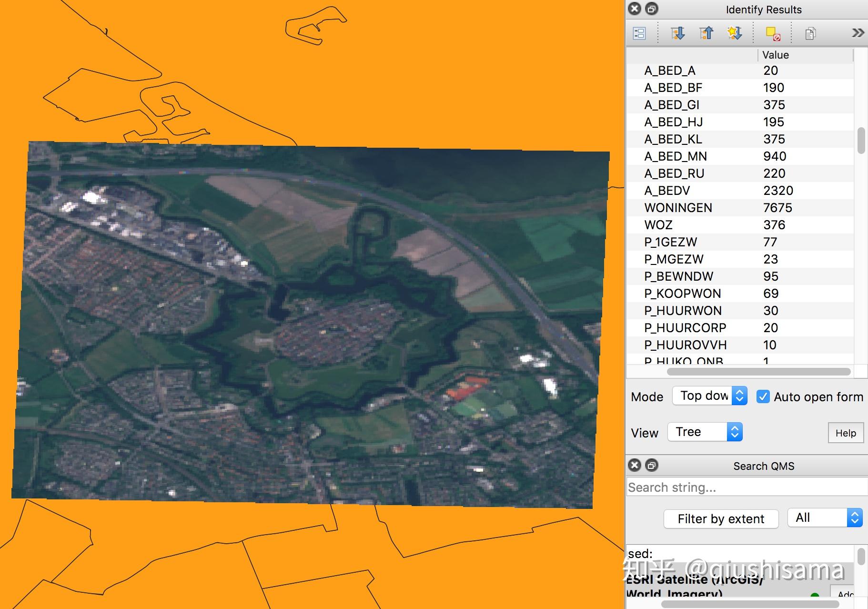Click the Value column header
The width and height of the screenshot is (868, 609).
click(805, 55)
